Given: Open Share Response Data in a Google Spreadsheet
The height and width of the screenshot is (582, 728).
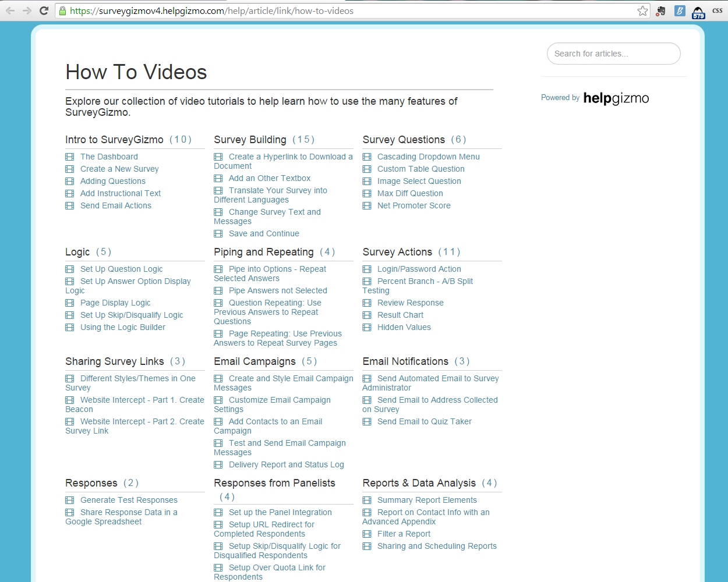Looking at the screenshot, I should click(x=122, y=517).
